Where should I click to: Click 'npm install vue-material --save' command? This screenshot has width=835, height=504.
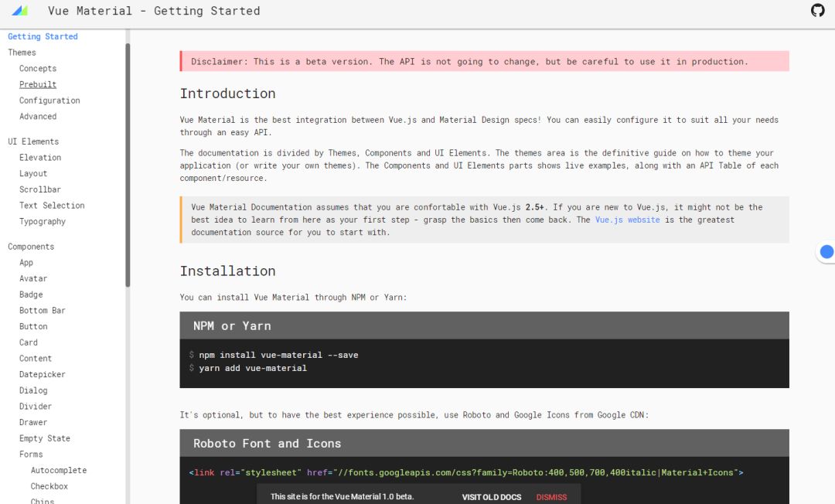[278, 355]
